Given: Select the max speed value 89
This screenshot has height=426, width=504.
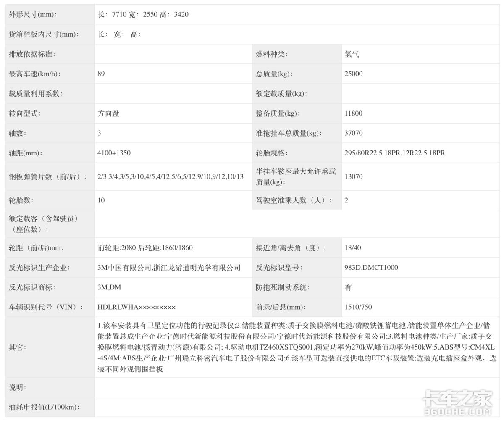Looking at the screenshot, I should [x=101, y=74].
